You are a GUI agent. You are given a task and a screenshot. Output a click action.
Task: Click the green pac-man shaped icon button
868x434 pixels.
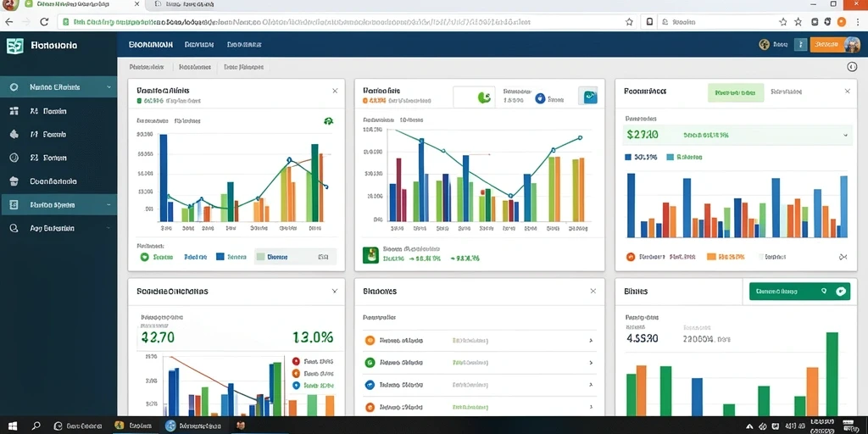click(484, 98)
